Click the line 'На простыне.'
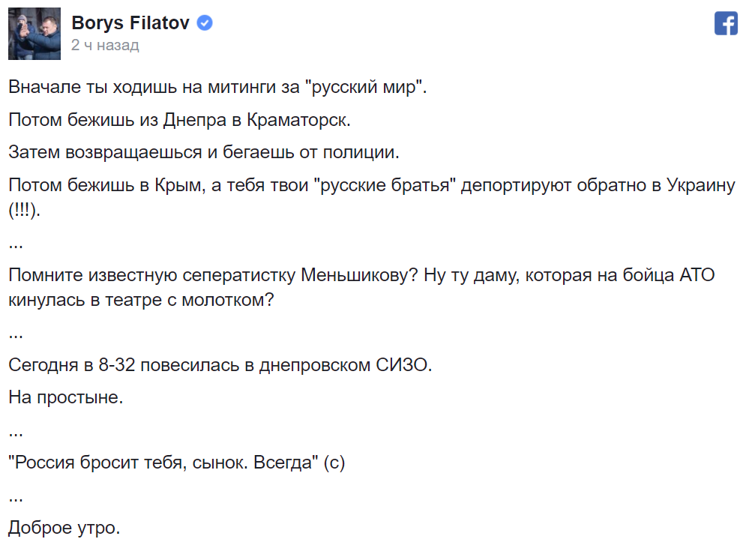Viewport: 755px width, 560px height. coord(65,398)
